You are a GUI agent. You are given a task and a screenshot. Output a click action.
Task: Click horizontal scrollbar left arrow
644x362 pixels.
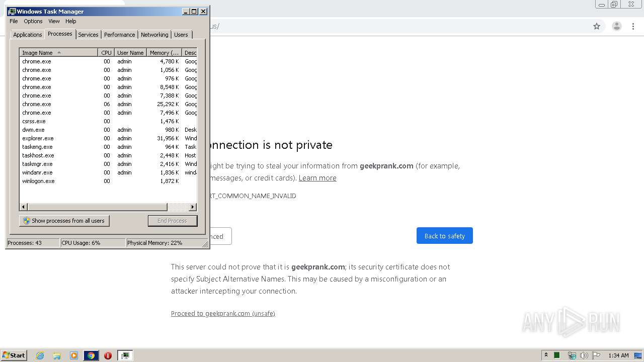coord(24,207)
